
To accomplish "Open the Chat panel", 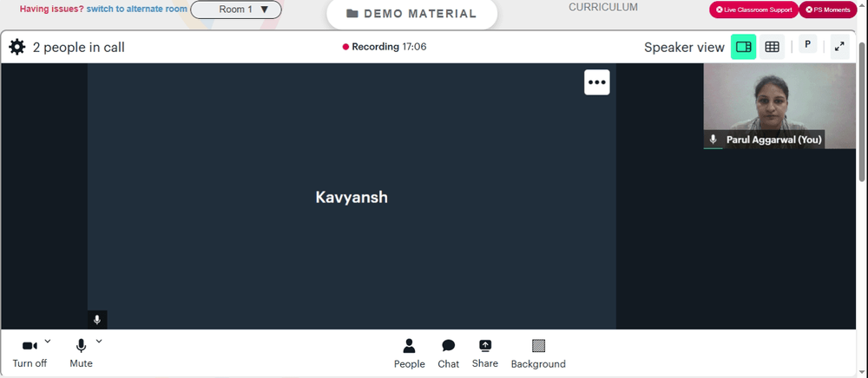I will 449,354.
